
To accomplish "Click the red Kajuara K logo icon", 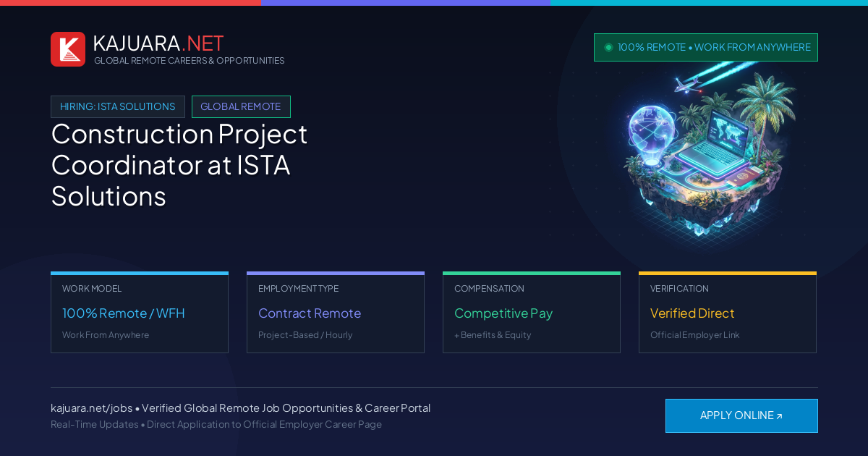I will (68, 49).
